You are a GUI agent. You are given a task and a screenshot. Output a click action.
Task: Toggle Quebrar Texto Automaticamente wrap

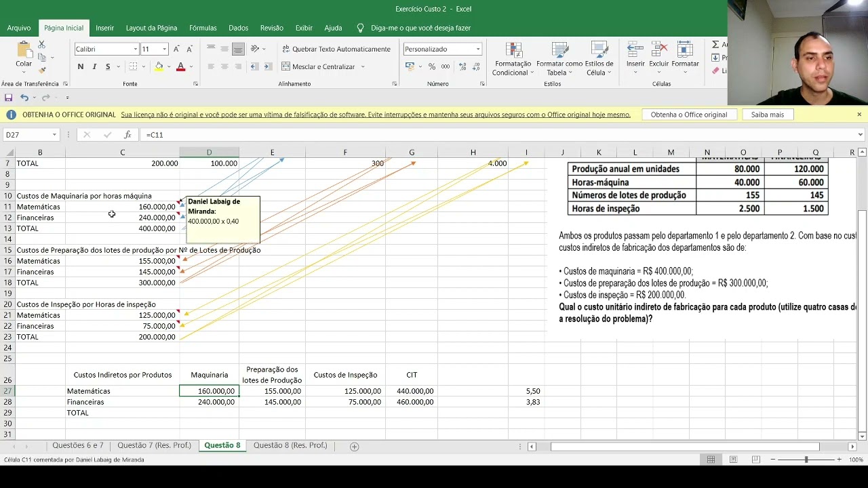[x=336, y=49]
